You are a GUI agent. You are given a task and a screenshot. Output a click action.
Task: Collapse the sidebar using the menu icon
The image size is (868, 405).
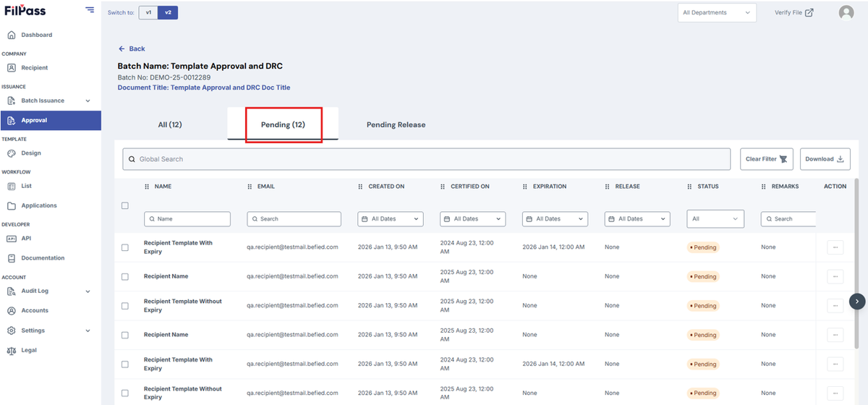click(90, 9)
